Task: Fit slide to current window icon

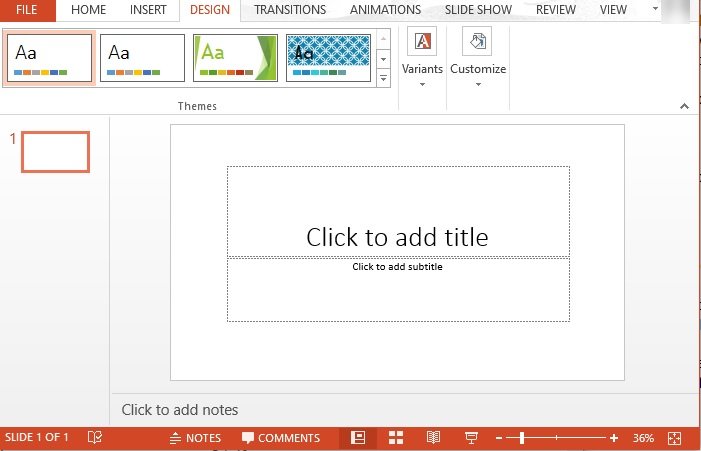Action: coord(674,438)
